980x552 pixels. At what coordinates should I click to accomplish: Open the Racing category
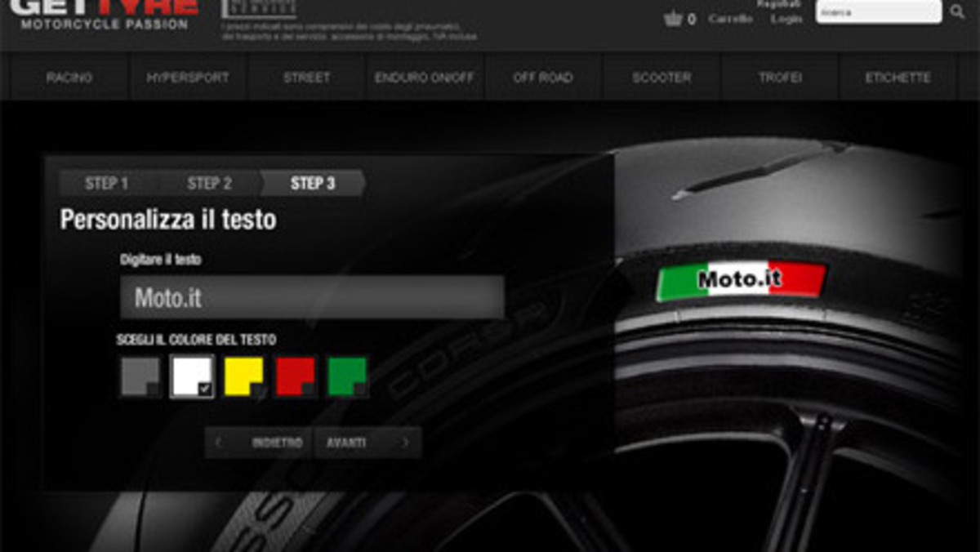click(69, 78)
